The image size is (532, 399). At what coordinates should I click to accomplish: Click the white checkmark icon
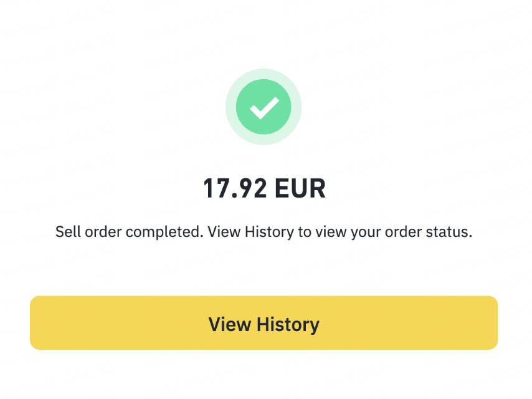(264, 107)
